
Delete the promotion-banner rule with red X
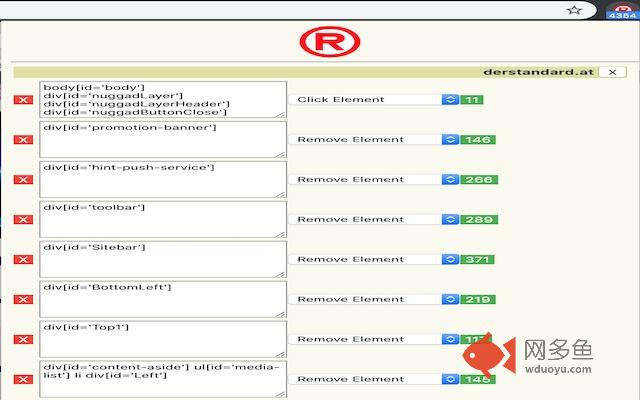click(x=23, y=140)
